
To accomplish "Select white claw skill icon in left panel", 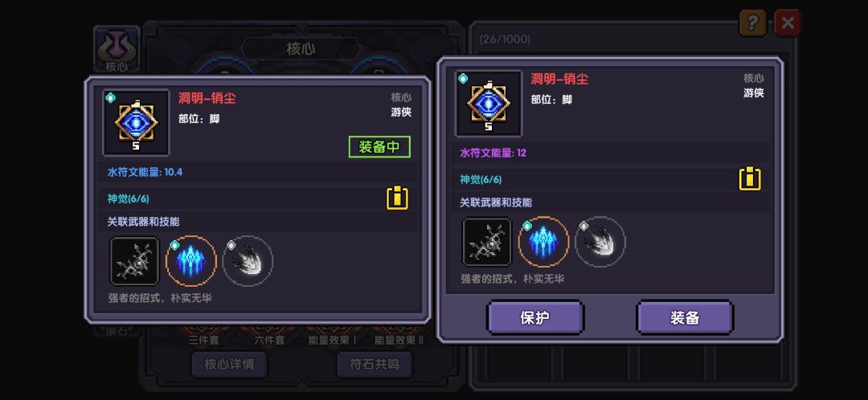I will point(248,260).
